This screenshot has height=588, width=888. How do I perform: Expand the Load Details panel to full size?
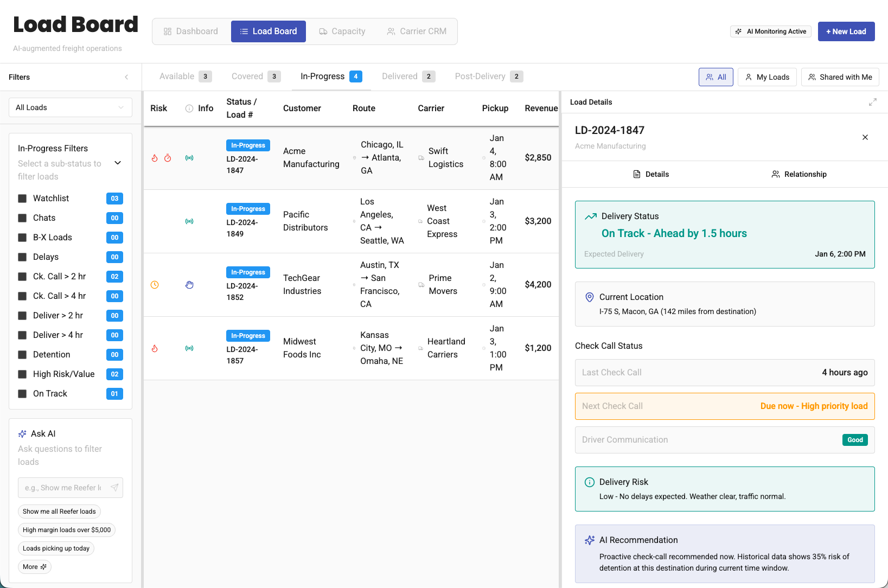872,102
